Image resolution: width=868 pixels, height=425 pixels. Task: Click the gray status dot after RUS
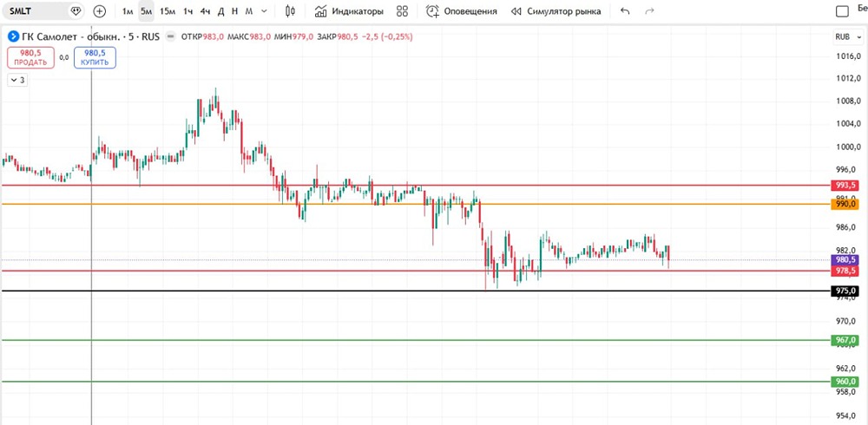(x=170, y=37)
